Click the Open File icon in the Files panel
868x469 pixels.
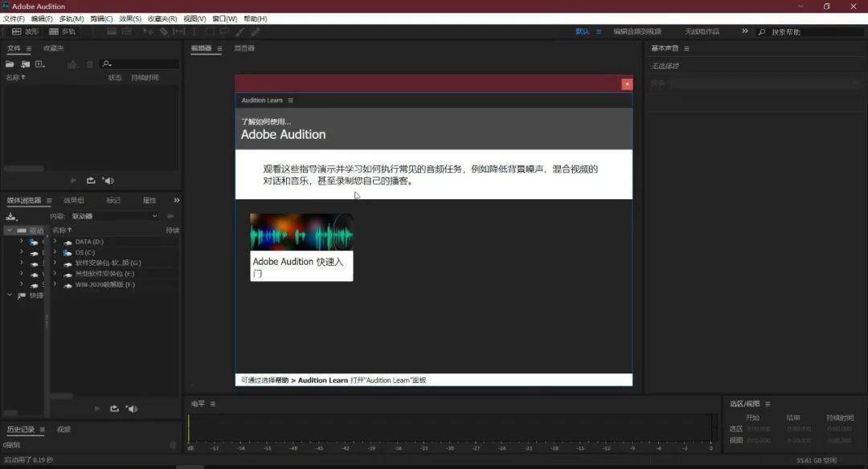tap(10, 63)
